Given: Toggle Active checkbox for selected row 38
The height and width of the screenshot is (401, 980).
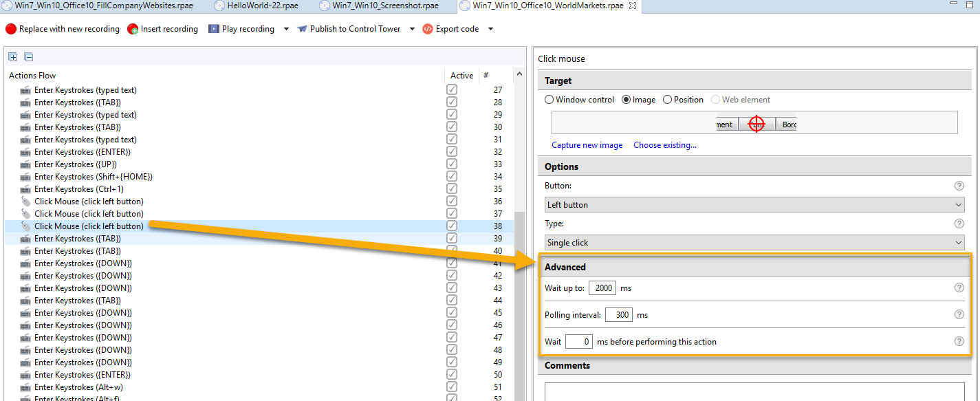Looking at the screenshot, I should [x=452, y=226].
